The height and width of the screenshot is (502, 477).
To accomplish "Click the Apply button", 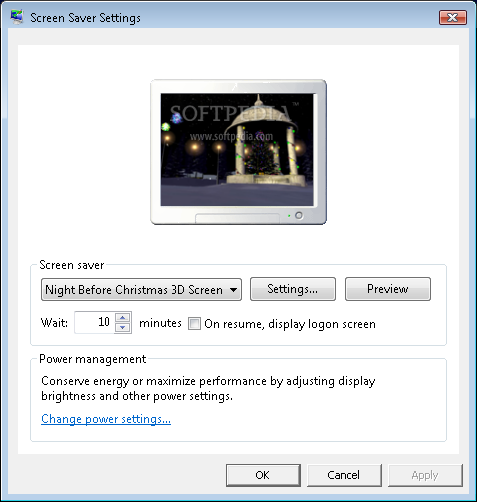I will tap(425, 475).
